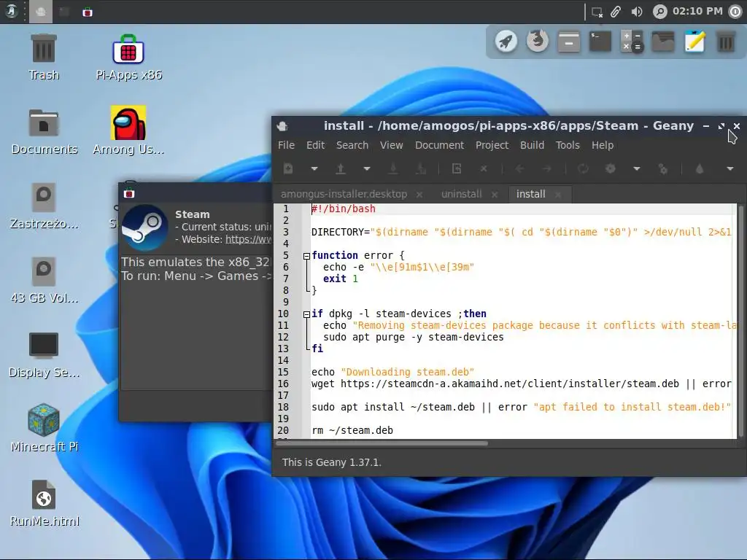747x560 pixels.
Task: Click the Navigate Back arrow in Geany toolbar
Action: tap(519, 168)
